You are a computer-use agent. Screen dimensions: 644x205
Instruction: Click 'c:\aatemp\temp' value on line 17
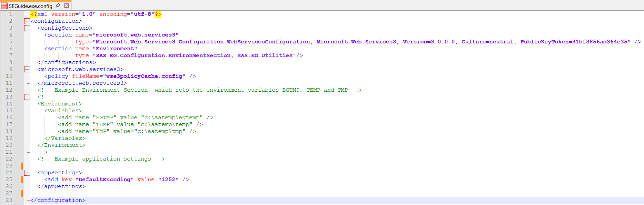coord(165,124)
